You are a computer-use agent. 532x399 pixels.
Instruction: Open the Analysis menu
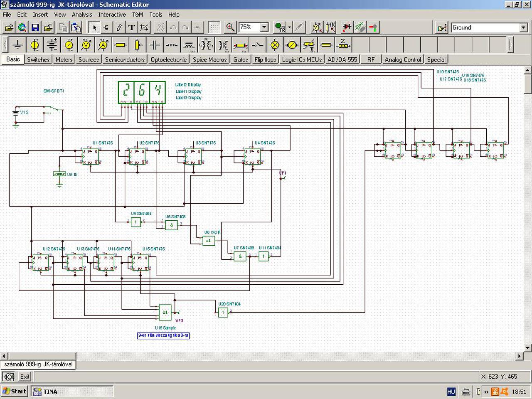tap(82, 15)
